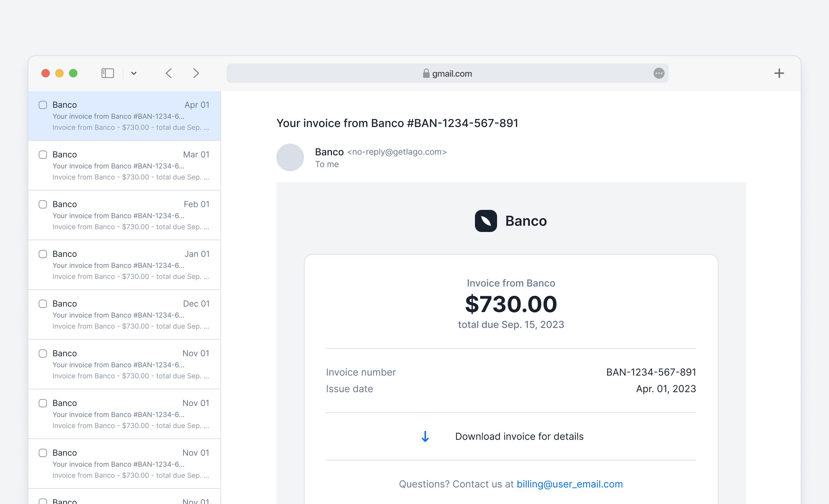The height and width of the screenshot is (504, 829).
Task: Check the checkbox on the Dec 01 email
Action: click(43, 304)
